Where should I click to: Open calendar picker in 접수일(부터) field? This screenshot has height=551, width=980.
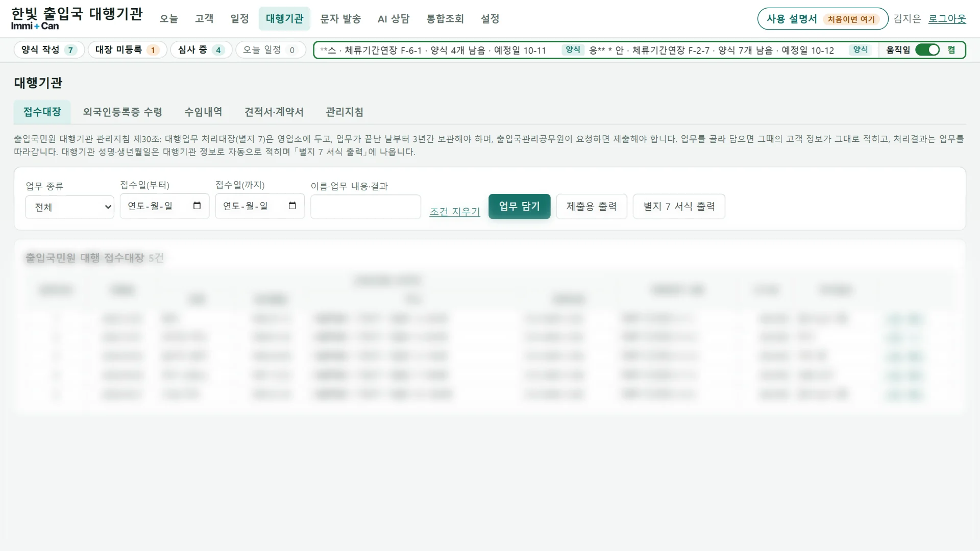click(x=197, y=206)
